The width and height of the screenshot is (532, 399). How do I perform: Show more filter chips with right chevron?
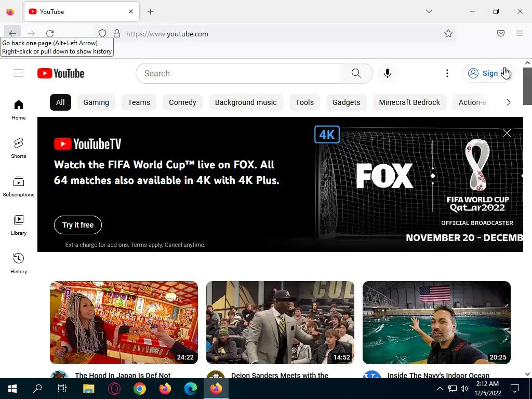tap(508, 102)
